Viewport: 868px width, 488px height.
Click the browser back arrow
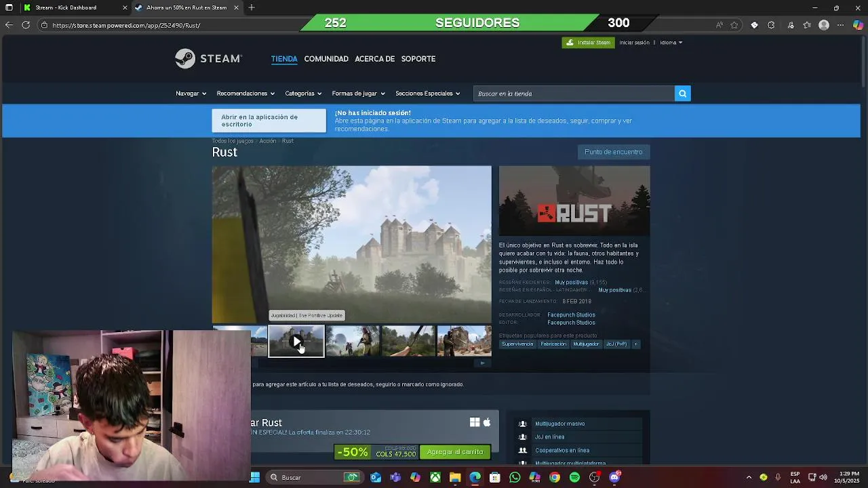[x=9, y=25]
